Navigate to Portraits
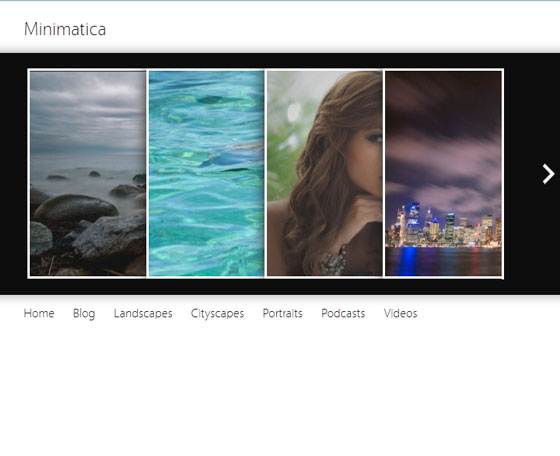 [282, 313]
